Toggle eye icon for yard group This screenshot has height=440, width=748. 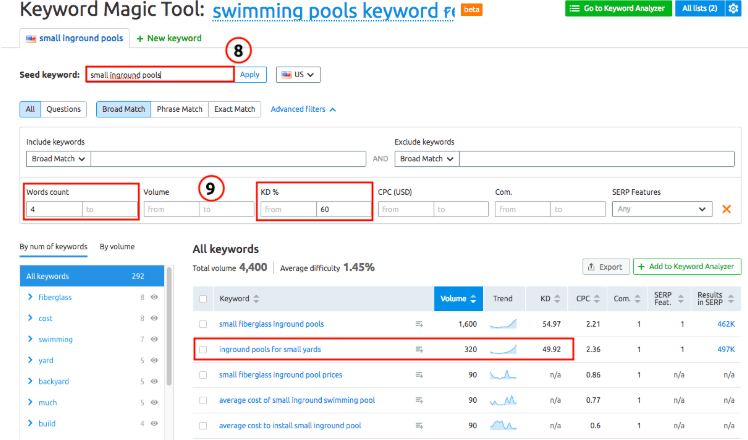click(x=154, y=360)
